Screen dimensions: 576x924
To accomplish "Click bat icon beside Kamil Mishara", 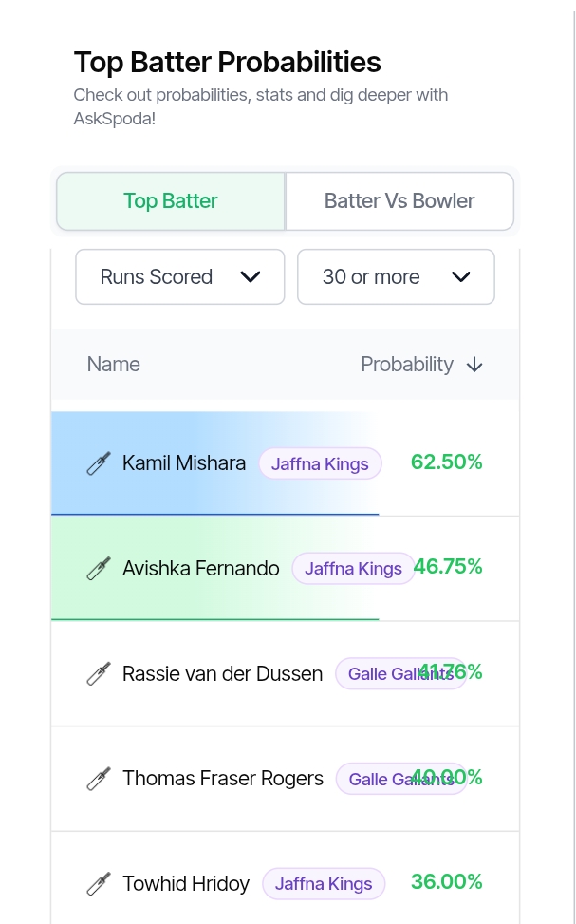I will [x=99, y=463].
